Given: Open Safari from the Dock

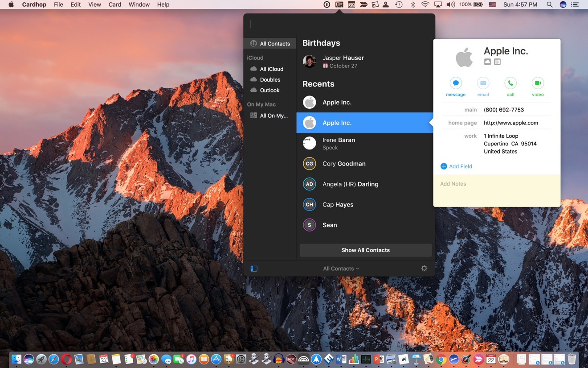Looking at the screenshot, I should tap(53, 359).
